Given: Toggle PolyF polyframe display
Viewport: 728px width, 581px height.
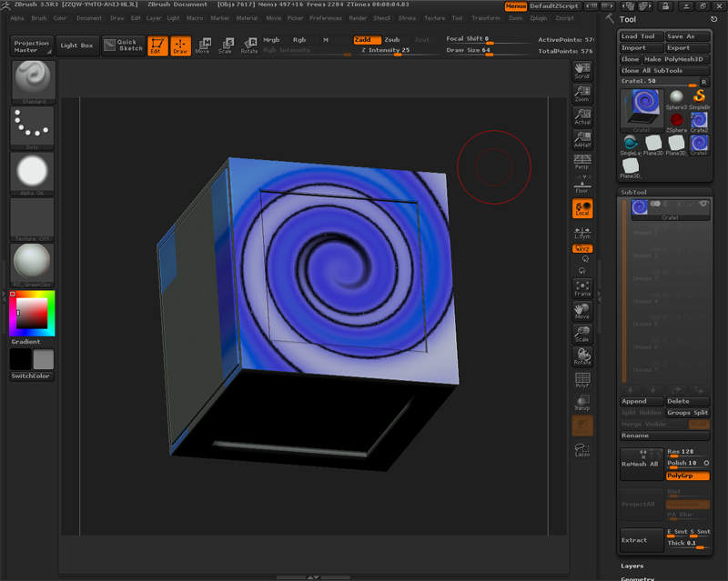Looking at the screenshot, I should pos(582,379).
